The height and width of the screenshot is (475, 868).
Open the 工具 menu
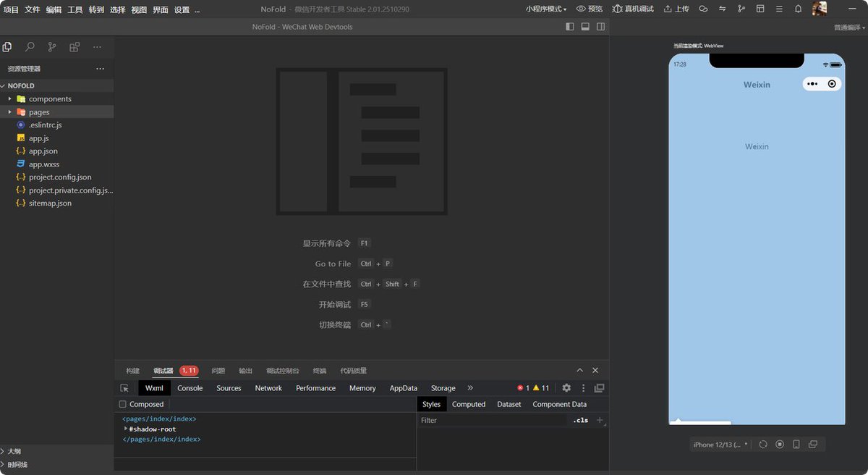(x=75, y=9)
